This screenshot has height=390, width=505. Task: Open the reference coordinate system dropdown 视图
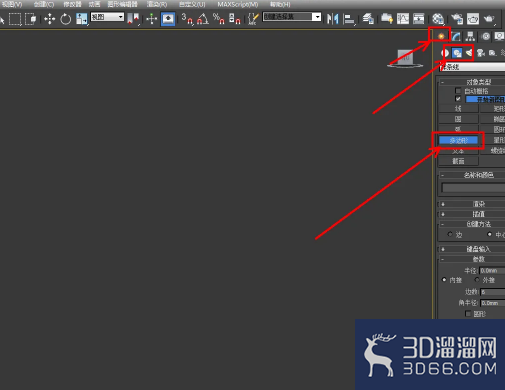click(107, 17)
